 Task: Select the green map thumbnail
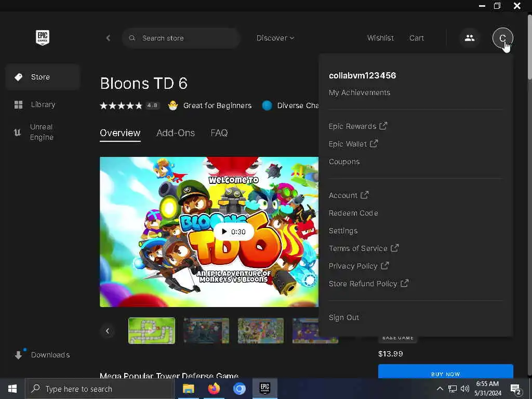pos(152,331)
